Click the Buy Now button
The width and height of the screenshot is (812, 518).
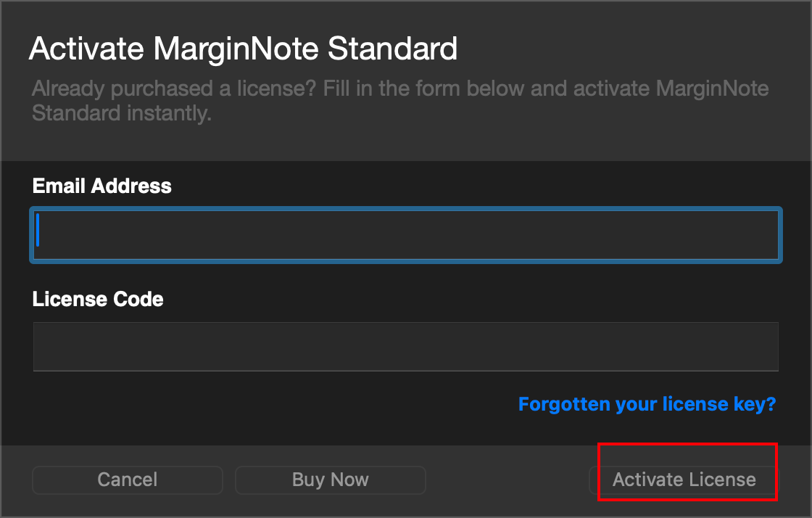[x=330, y=480]
